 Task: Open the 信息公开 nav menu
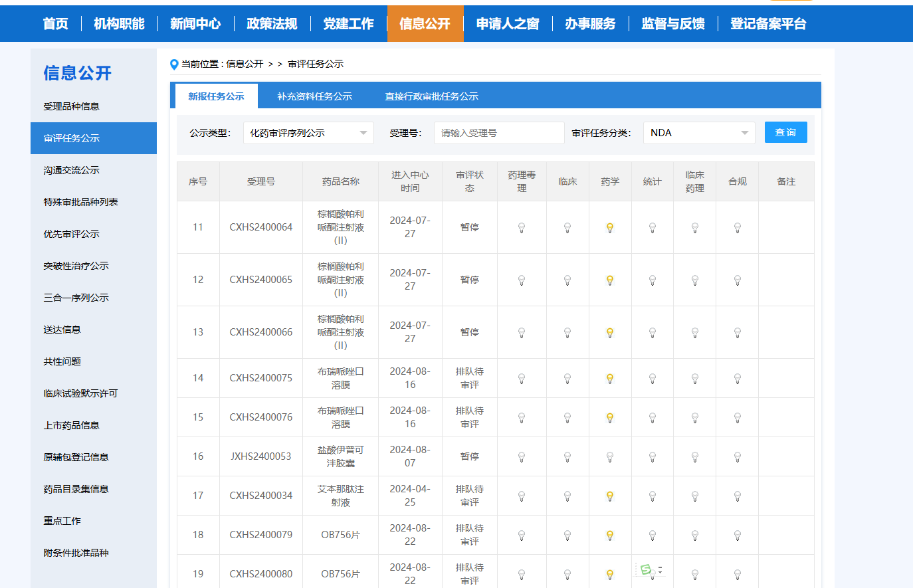[425, 24]
